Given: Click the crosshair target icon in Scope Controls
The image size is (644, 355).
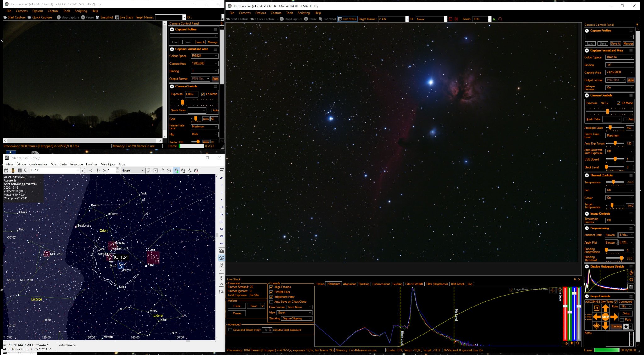Looking at the screenshot, I should pyautogui.click(x=596, y=326).
